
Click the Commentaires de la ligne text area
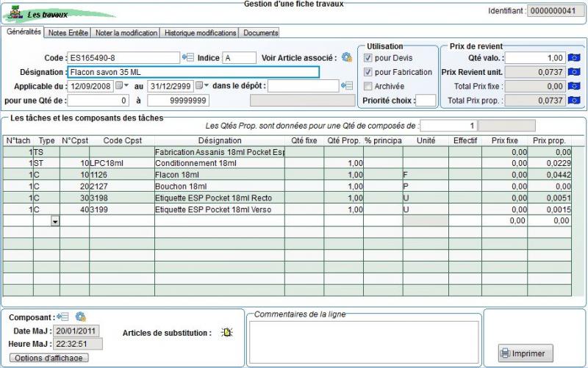364,342
